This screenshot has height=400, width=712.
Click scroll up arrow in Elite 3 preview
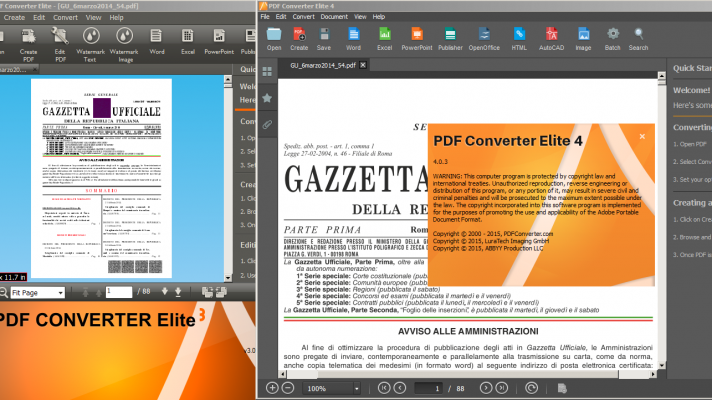(x=228, y=79)
